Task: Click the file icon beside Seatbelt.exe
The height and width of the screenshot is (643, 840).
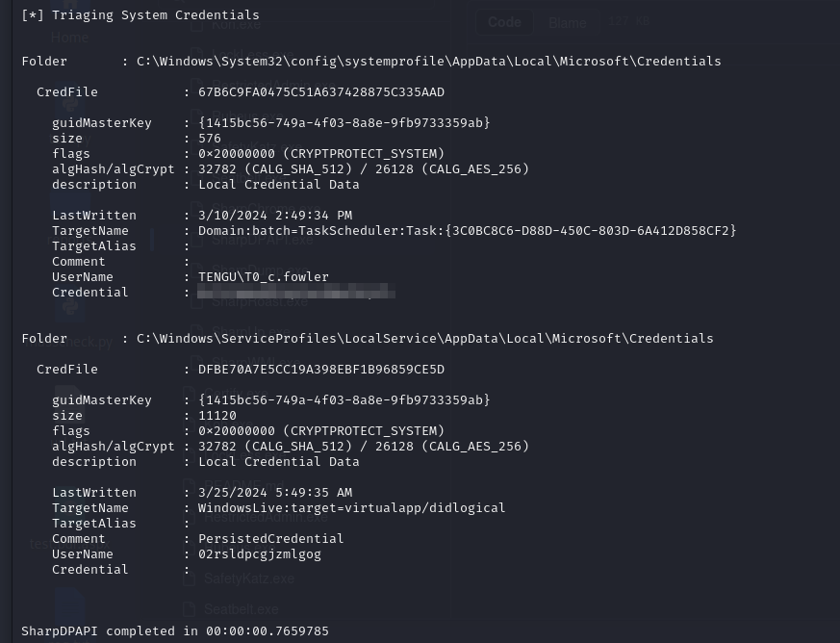Action: [188, 609]
